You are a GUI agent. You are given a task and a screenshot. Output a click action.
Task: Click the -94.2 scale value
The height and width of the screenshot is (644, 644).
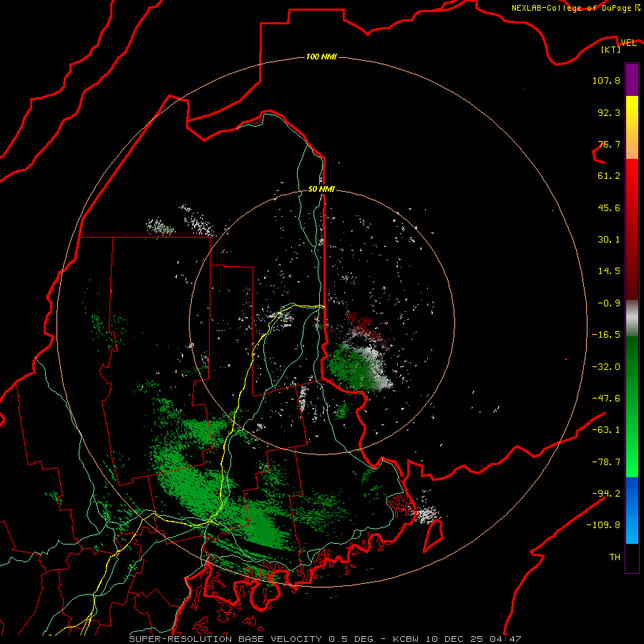606,494
